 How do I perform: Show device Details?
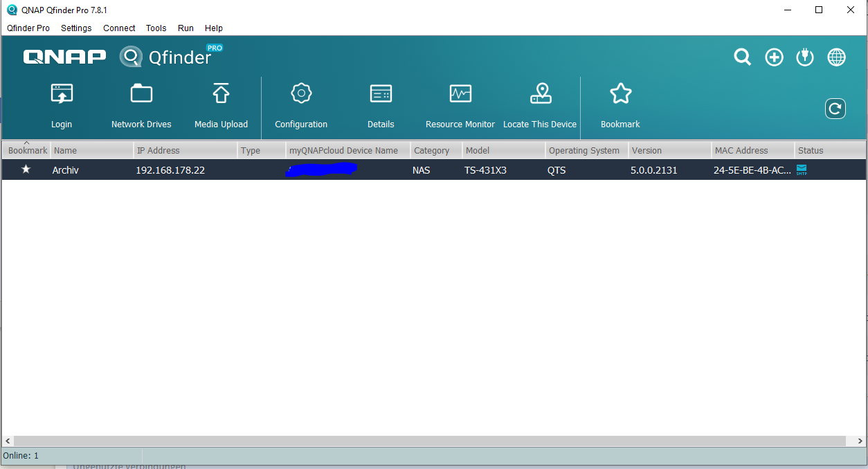(x=381, y=105)
